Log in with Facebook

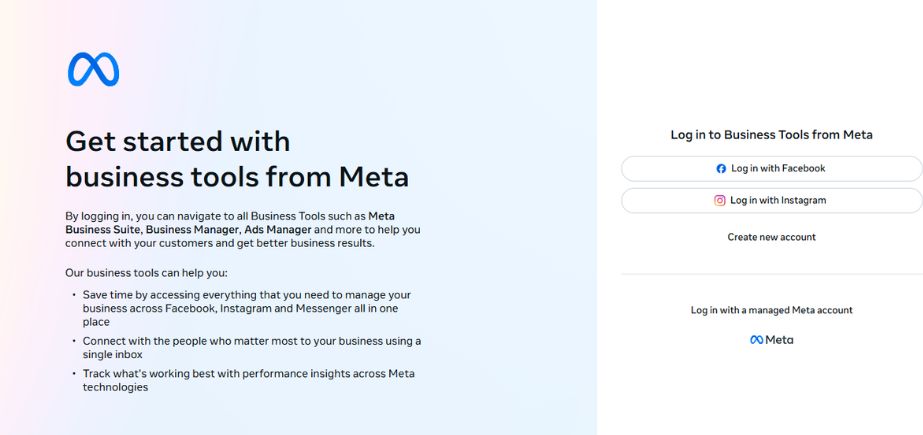772,169
